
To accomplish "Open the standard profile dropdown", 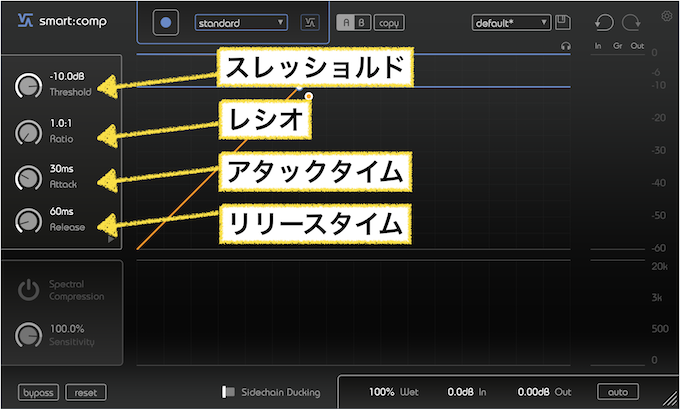I will (x=241, y=23).
